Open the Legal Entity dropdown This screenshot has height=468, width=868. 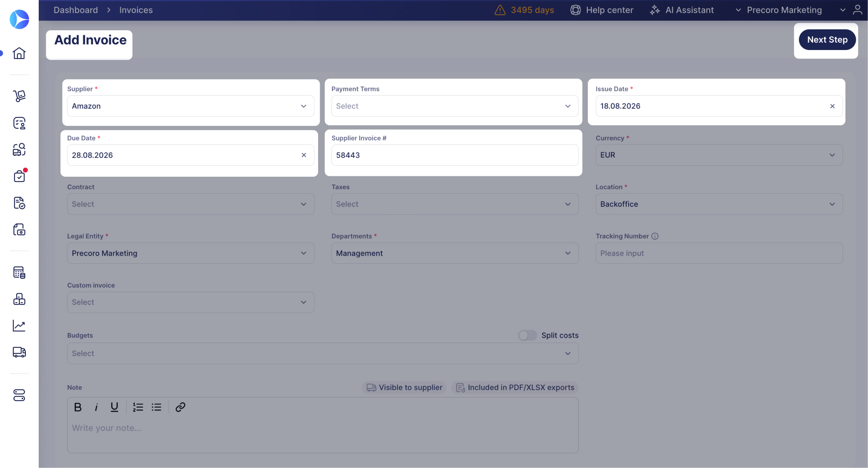191,253
